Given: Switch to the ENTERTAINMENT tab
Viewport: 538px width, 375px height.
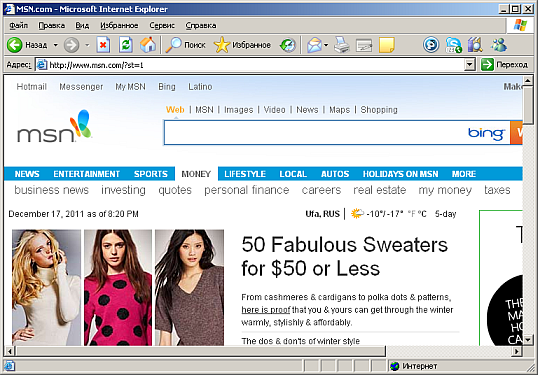Looking at the screenshot, I should click(86, 174).
